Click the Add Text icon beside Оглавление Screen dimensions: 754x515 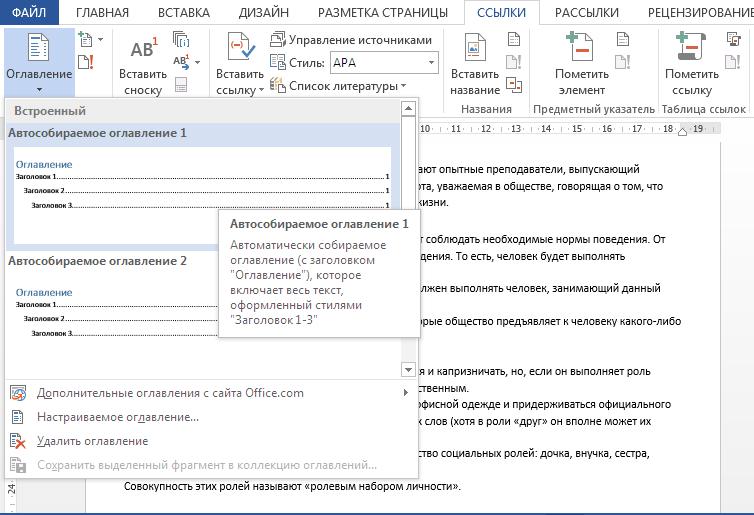click(86, 39)
